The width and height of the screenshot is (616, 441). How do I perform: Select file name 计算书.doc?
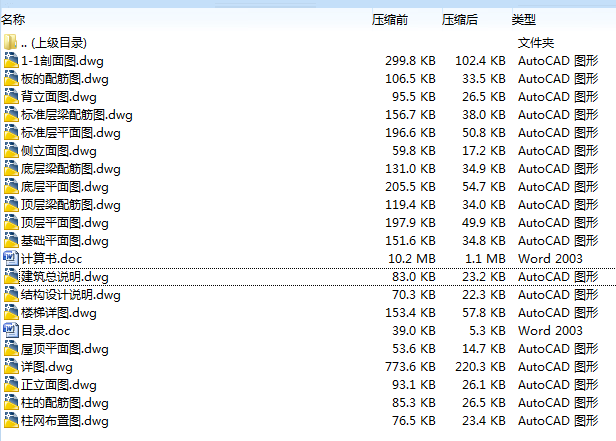click(51, 259)
